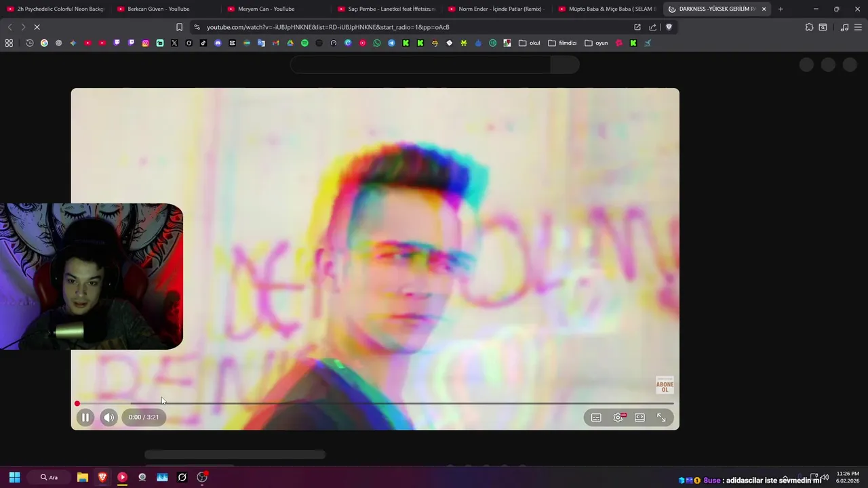Image resolution: width=868 pixels, height=488 pixels.
Task: Pause the YouTube video
Action: [x=85, y=418]
